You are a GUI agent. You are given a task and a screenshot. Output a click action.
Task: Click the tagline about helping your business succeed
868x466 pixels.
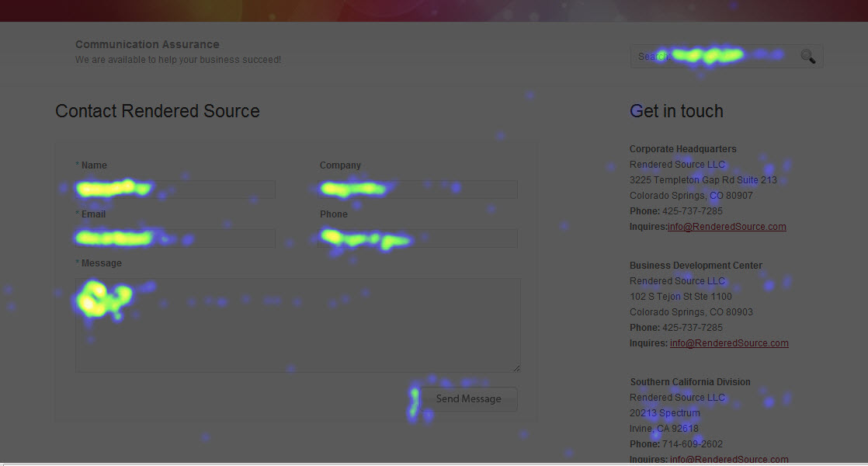179,60
